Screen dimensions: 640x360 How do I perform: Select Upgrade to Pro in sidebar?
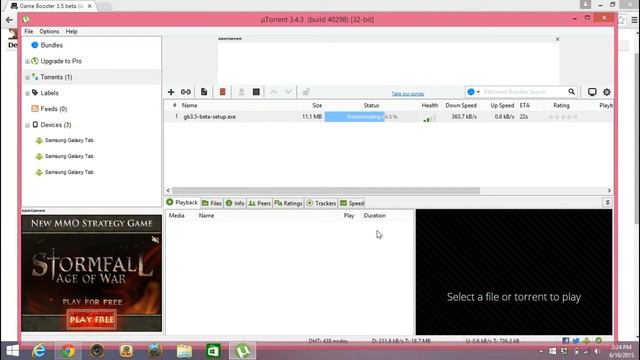click(61, 61)
